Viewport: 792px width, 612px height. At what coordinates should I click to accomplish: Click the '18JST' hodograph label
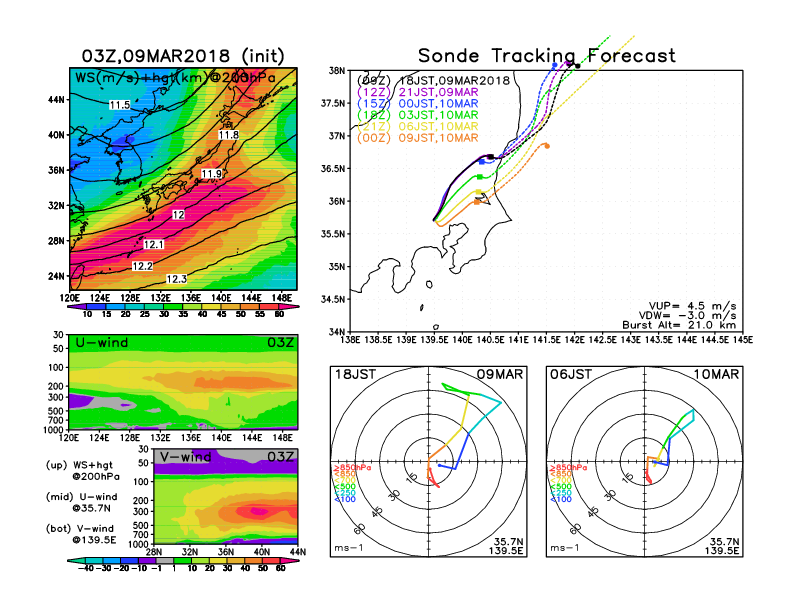[x=355, y=375]
